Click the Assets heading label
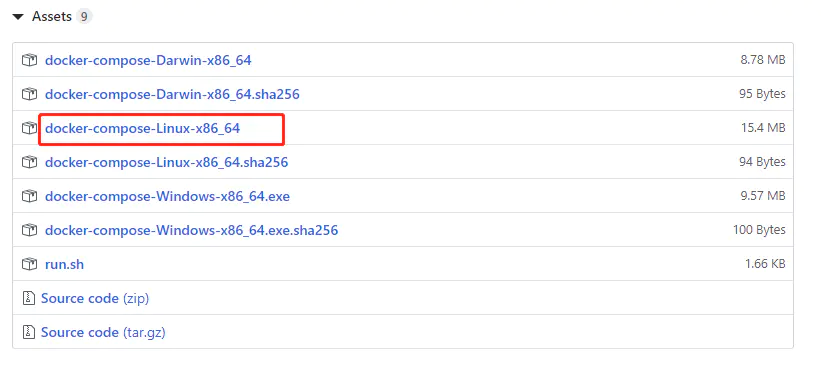 (x=52, y=17)
